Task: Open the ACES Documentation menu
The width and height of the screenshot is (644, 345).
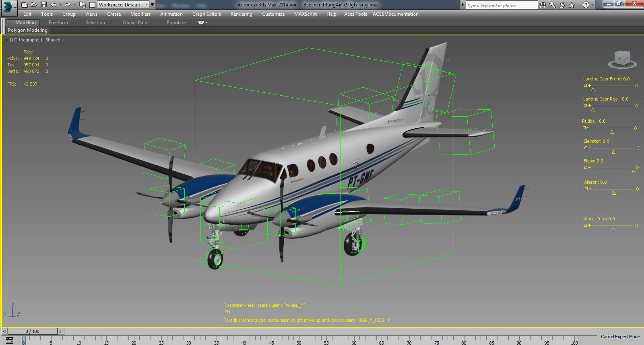Action: tap(396, 14)
